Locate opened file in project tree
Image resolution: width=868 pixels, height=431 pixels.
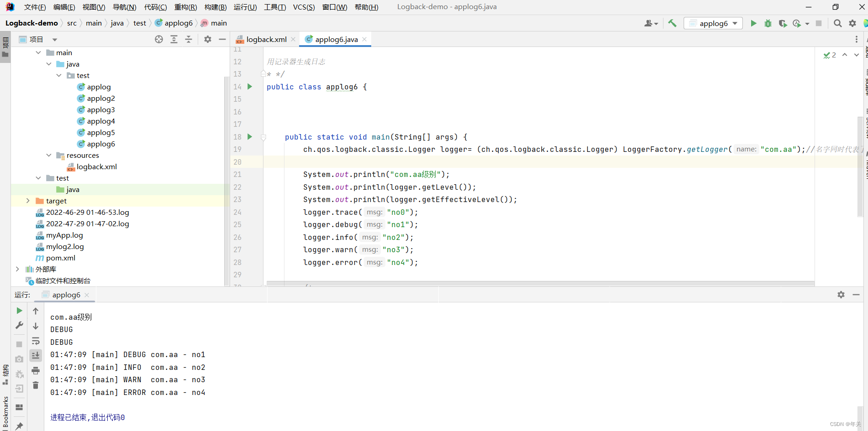coord(159,39)
